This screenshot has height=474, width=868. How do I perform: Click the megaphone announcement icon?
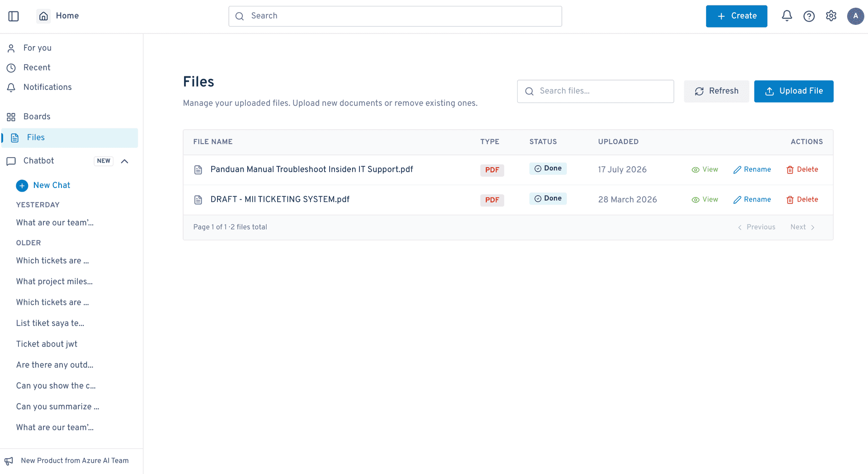point(9,461)
